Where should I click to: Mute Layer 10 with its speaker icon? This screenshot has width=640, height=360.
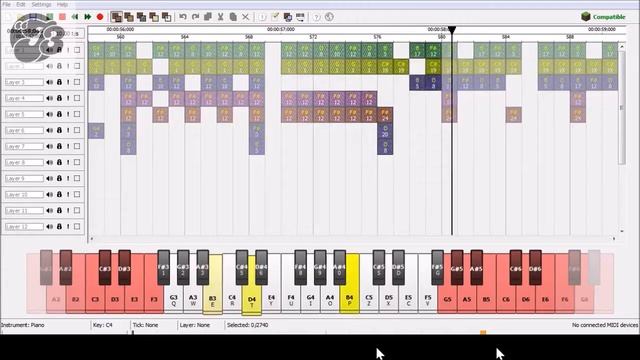coord(50,194)
